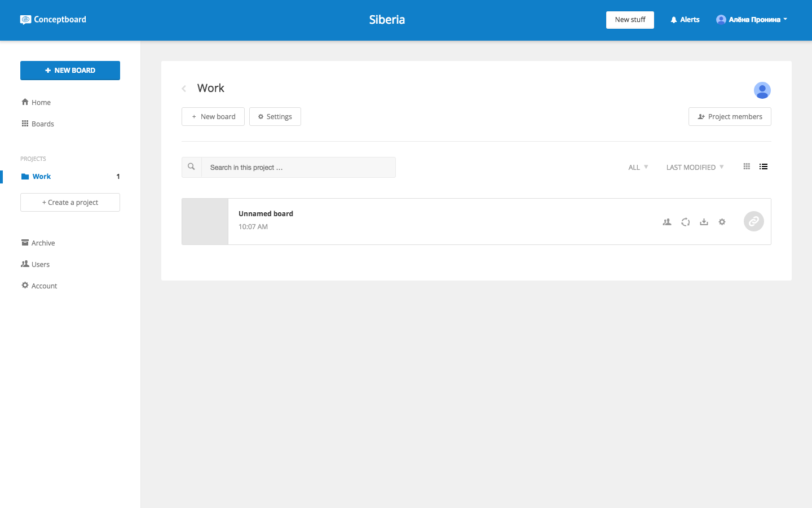The width and height of the screenshot is (812, 508).
Task: Click the project owner avatar
Action: tap(762, 90)
